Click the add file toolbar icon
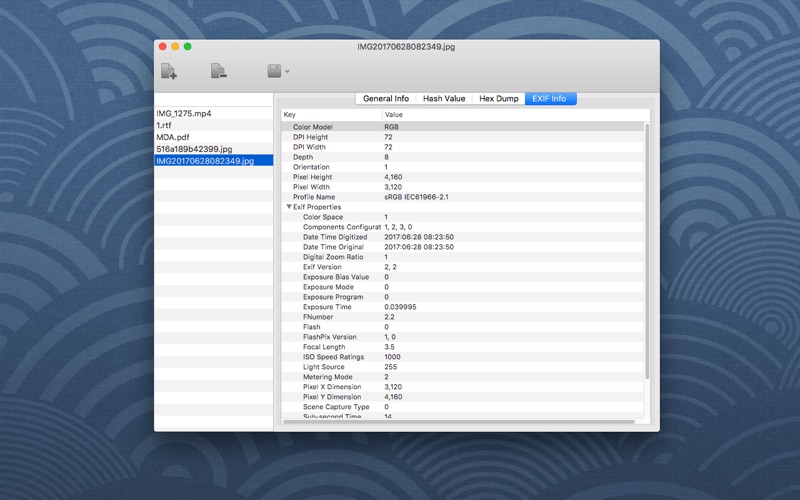Image resolution: width=800 pixels, height=500 pixels. 169,71
